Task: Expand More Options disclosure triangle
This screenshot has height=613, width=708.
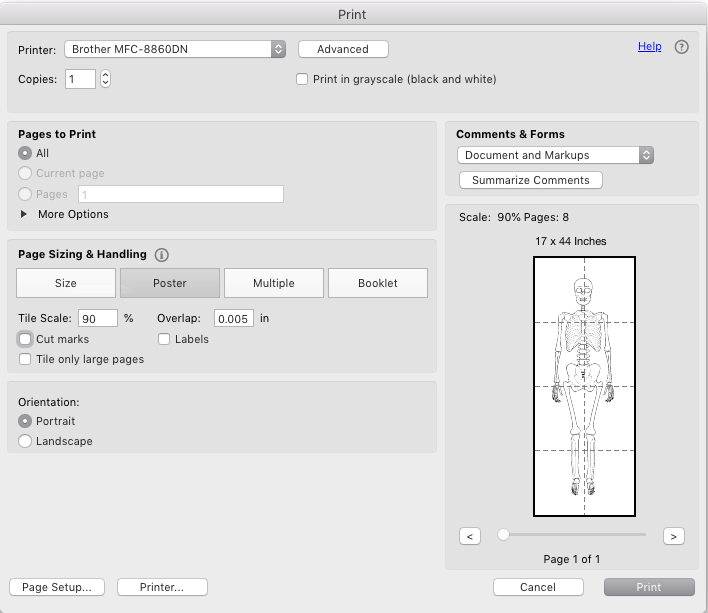Action: coord(25,214)
